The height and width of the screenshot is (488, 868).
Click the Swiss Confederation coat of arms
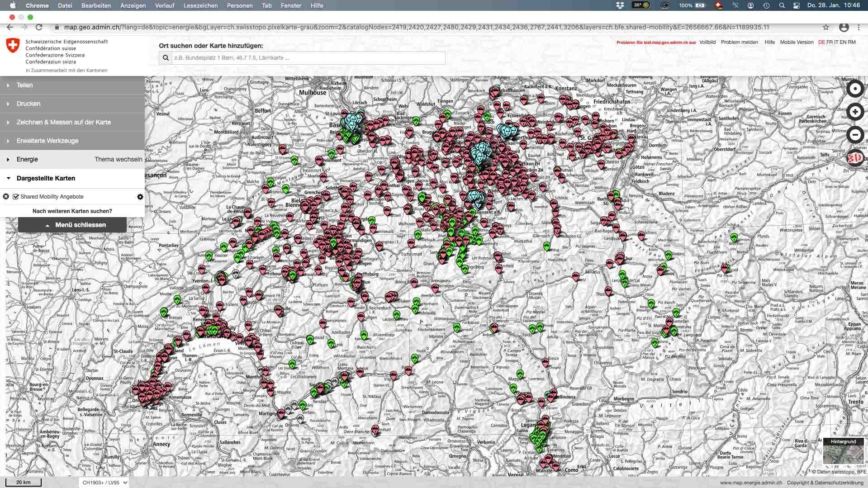click(13, 45)
